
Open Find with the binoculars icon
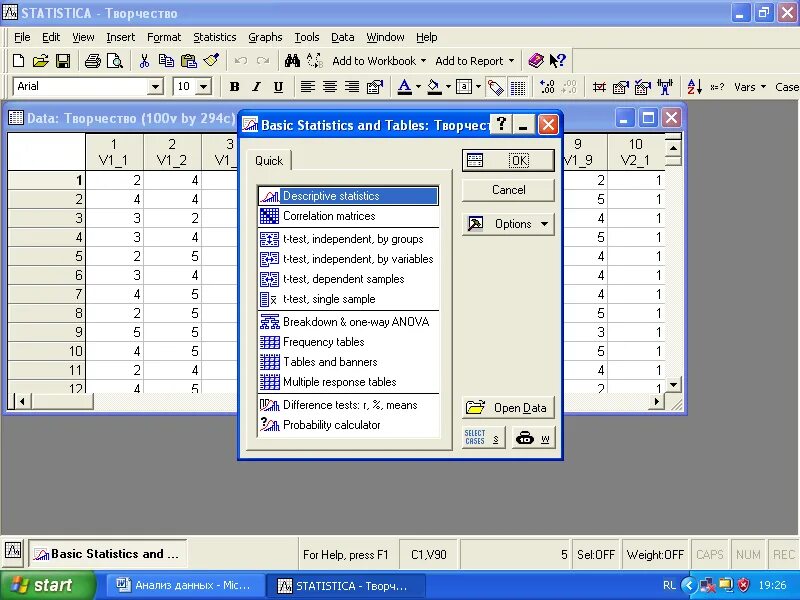pos(292,61)
